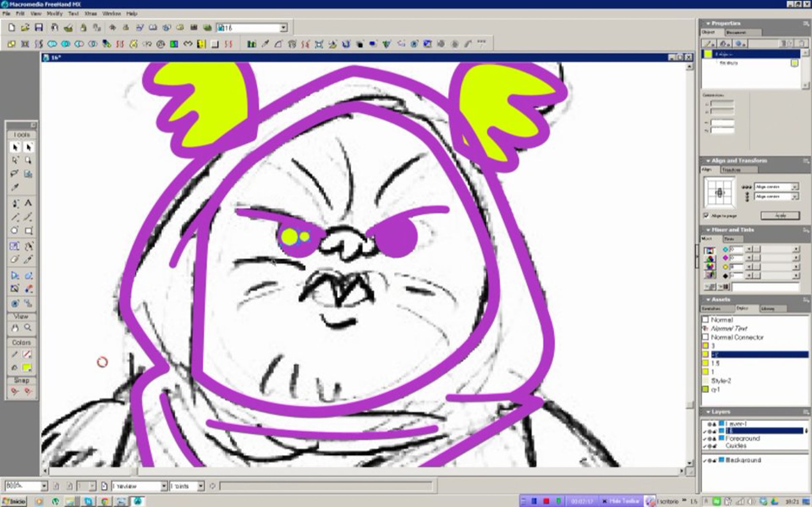Toggle the Align to page checkbox
Screen dimensions: 812x507
pyautogui.click(x=706, y=216)
